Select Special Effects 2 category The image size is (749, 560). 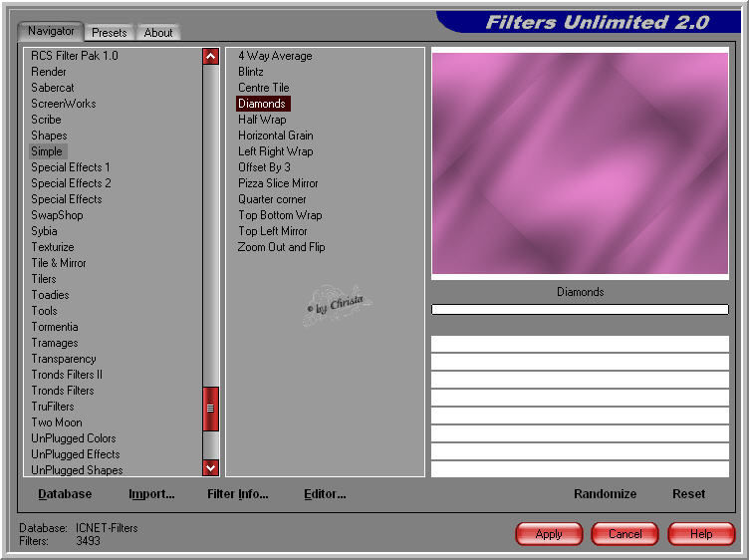(x=71, y=183)
